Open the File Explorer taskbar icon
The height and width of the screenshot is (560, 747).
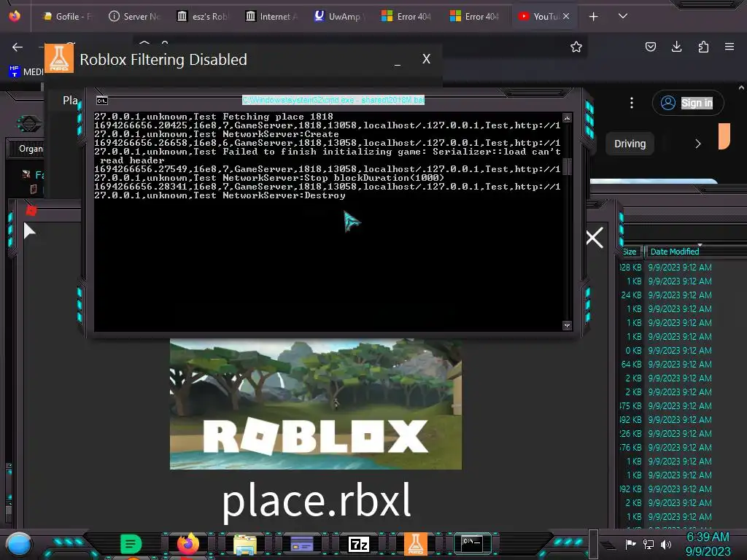point(245,544)
